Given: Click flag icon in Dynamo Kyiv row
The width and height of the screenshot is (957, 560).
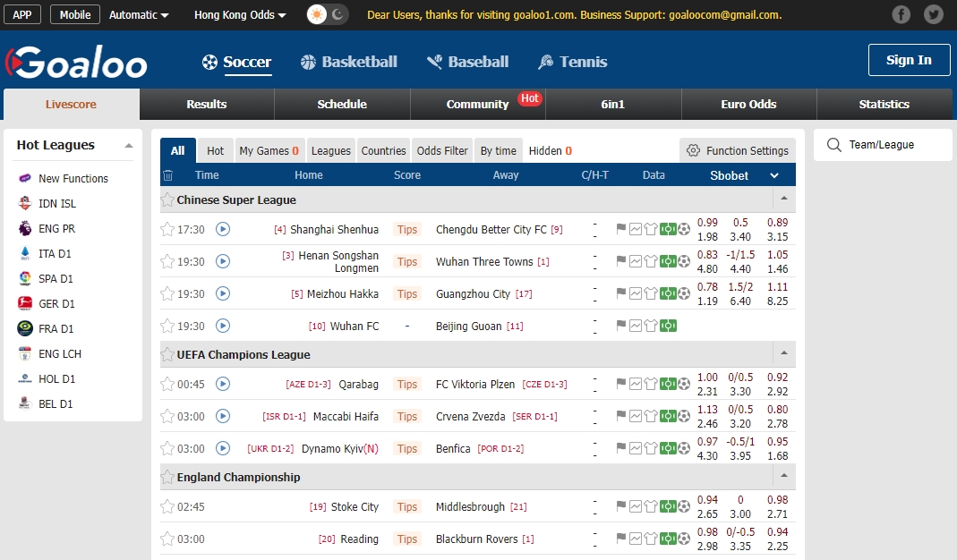Looking at the screenshot, I should tap(620, 448).
